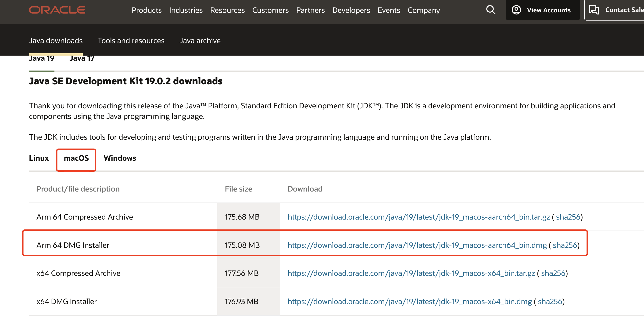Click the Oracle logo
644x320 pixels.
pyautogui.click(x=57, y=10)
